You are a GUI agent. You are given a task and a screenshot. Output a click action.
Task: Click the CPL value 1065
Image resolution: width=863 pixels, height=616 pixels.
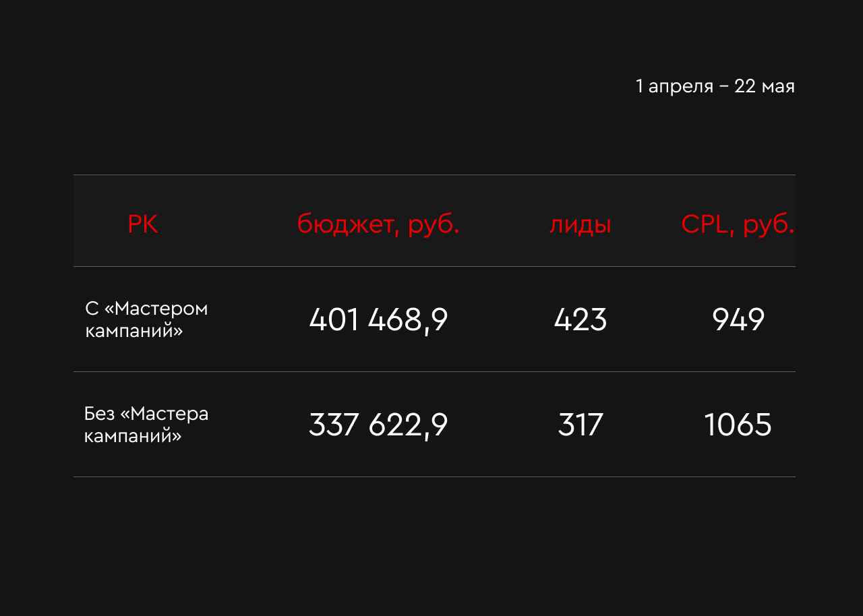[x=738, y=425]
